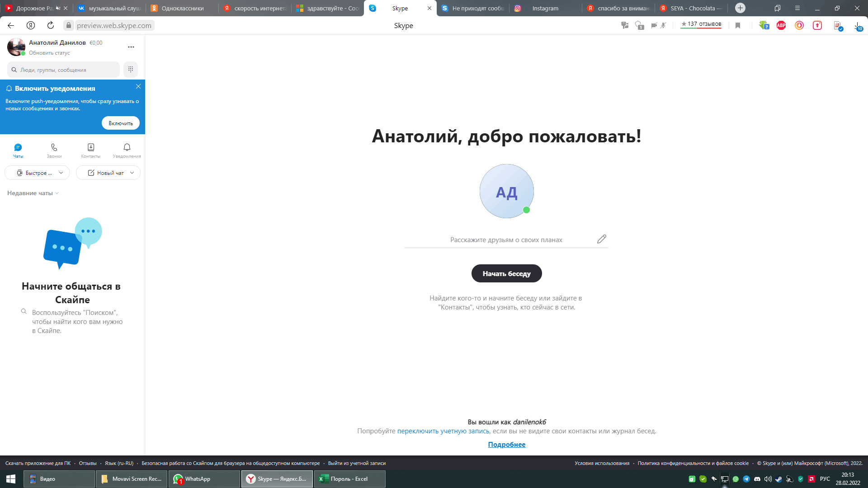
Task: Click the search icon in contacts bar
Action: [14, 70]
